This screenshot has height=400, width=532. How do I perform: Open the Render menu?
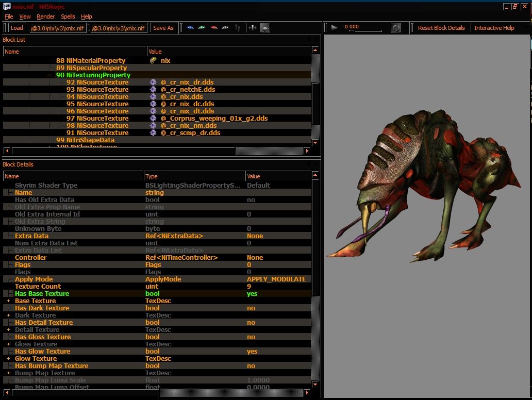coord(45,16)
